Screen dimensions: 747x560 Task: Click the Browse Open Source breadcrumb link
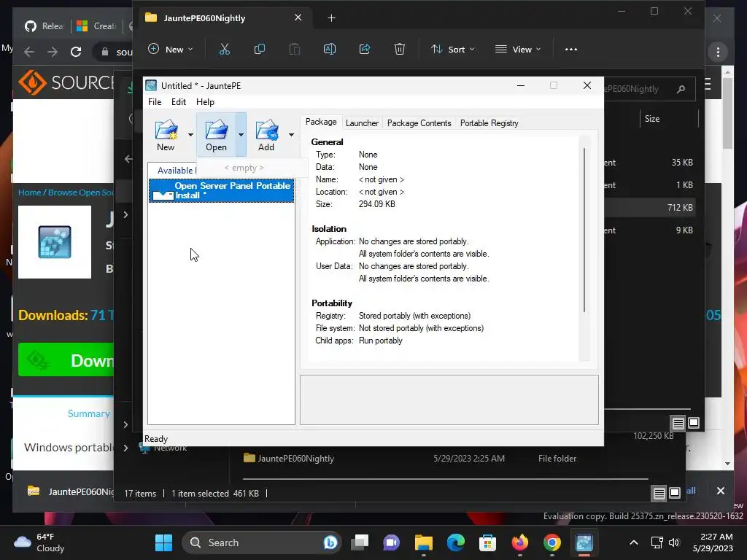(80, 192)
